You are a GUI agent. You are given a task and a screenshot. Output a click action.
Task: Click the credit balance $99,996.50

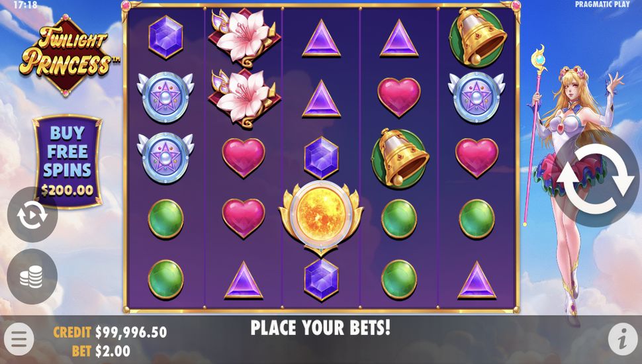[x=131, y=332]
